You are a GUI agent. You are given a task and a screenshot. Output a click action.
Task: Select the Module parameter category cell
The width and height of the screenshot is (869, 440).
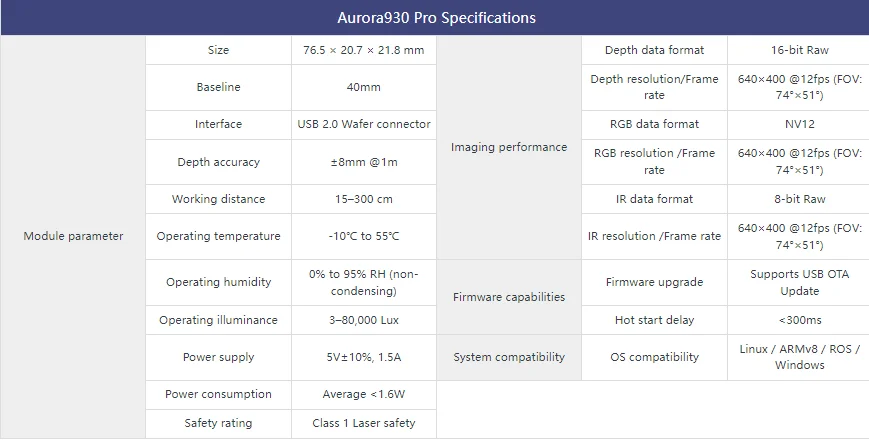(x=73, y=237)
